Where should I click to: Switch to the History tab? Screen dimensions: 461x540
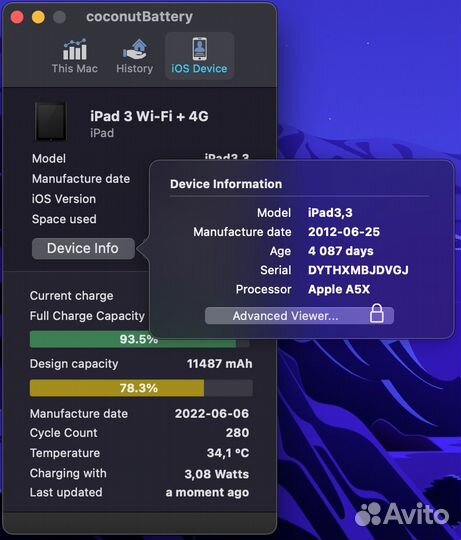(x=135, y=56)
